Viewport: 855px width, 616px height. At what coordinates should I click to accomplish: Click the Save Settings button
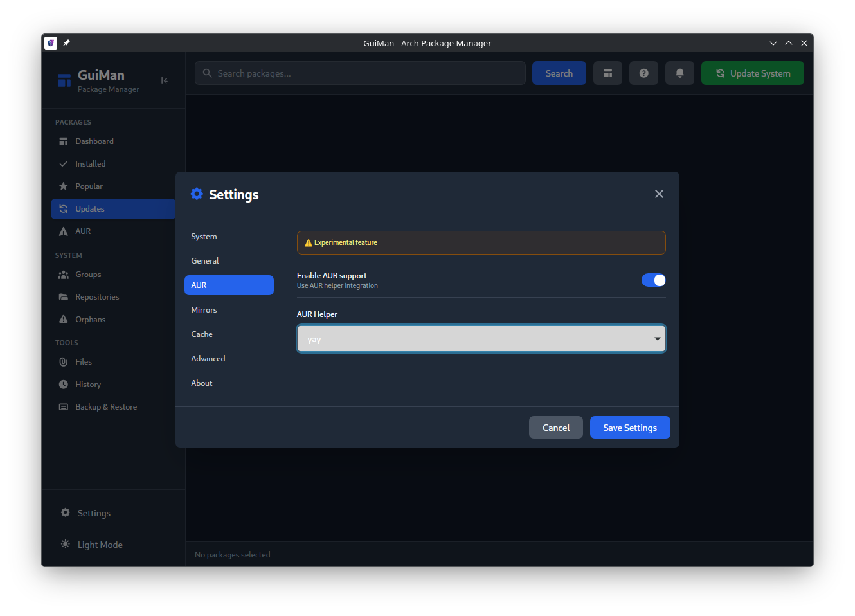click(x=629, y=428)
